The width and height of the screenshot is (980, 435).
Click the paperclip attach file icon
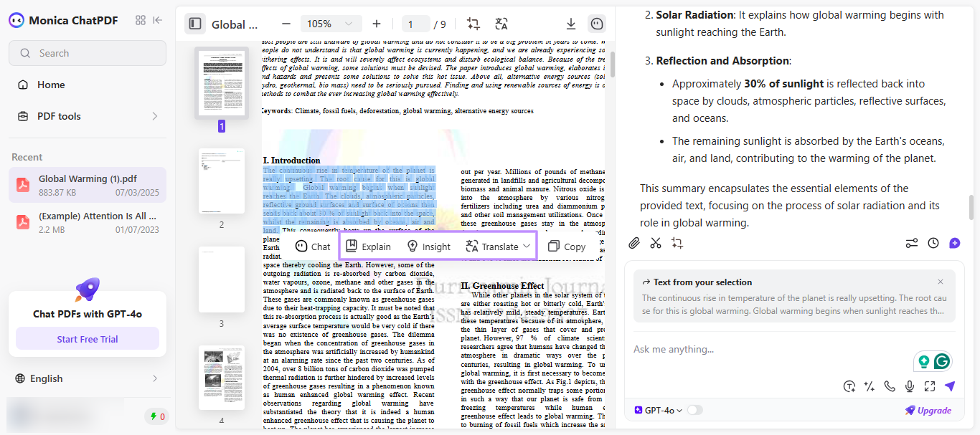tap(634, 243)
